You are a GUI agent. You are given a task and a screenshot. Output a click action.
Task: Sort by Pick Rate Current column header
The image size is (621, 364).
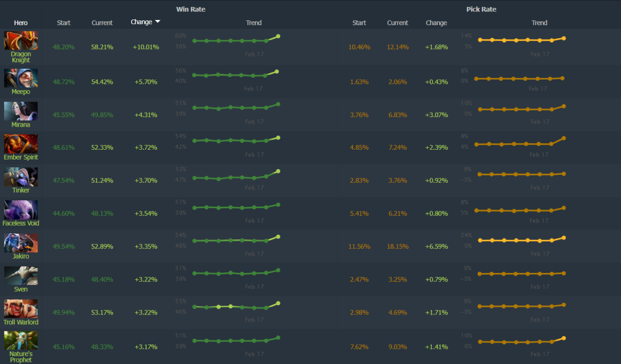398,23
